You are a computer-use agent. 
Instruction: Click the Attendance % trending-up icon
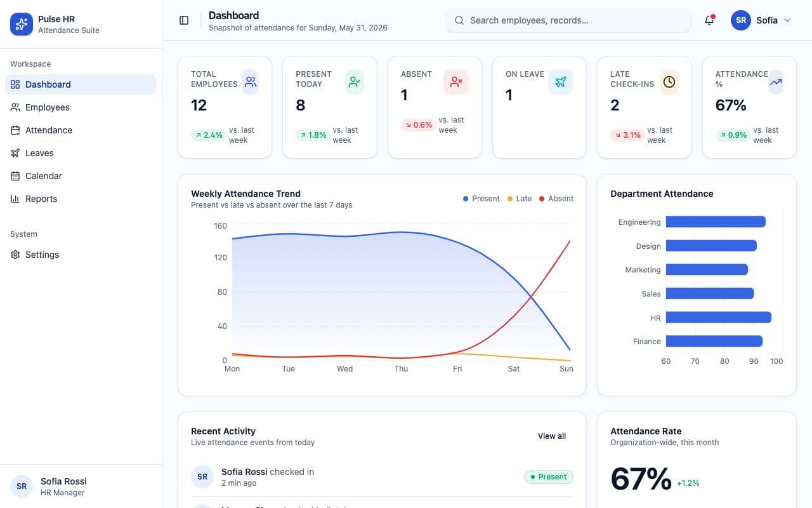(776, 82)
